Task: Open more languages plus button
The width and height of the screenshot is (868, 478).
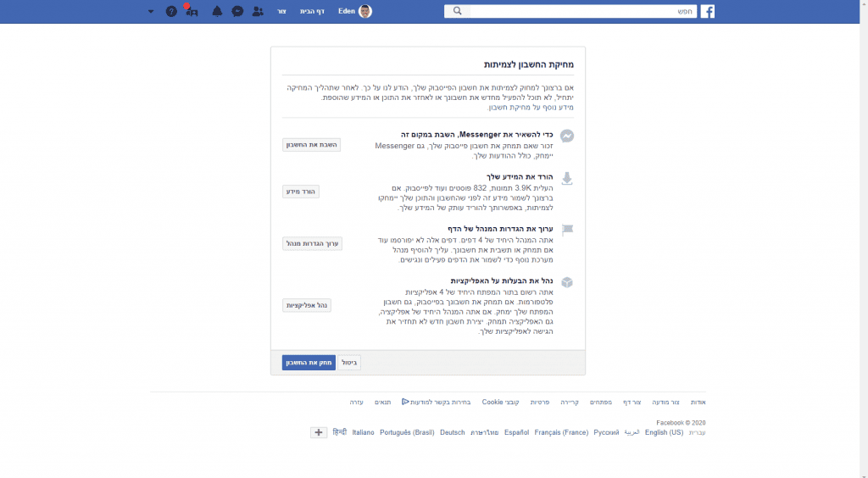Action: [x=319, y=432]
